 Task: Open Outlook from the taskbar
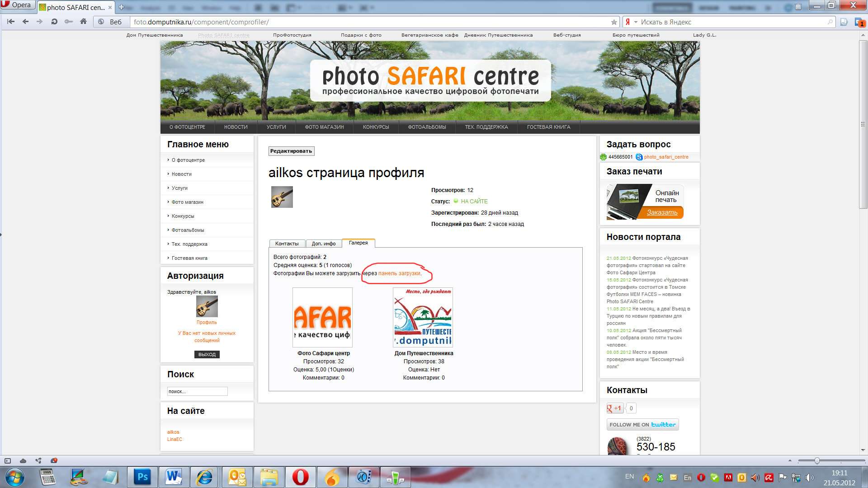point(237,477)
